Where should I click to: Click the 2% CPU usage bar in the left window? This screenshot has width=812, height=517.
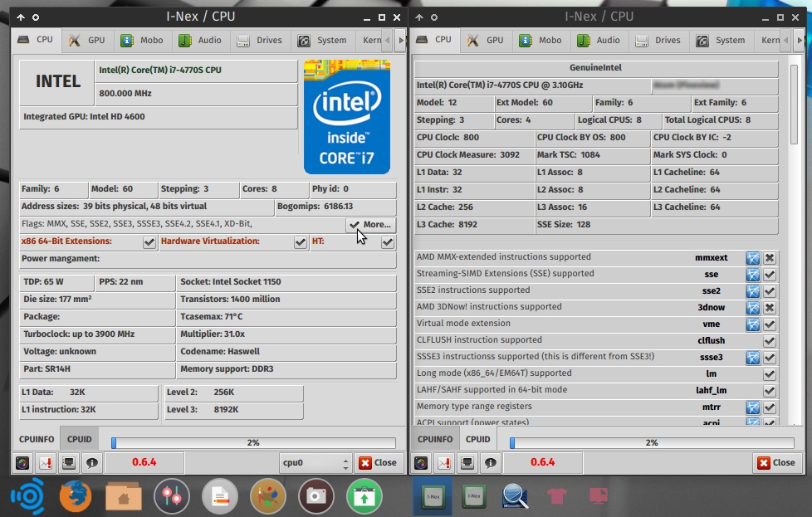pos(253,443)
